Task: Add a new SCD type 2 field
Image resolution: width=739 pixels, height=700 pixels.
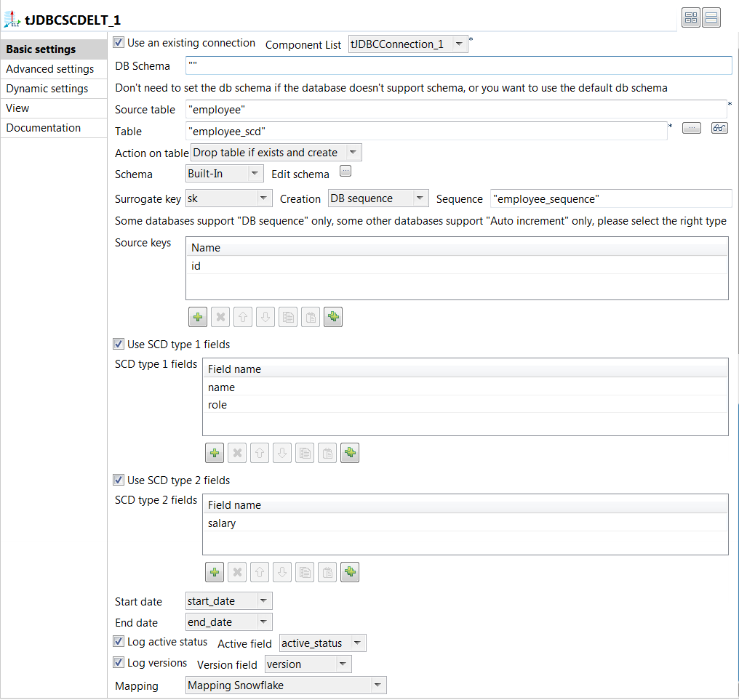Action: point(215,572)
